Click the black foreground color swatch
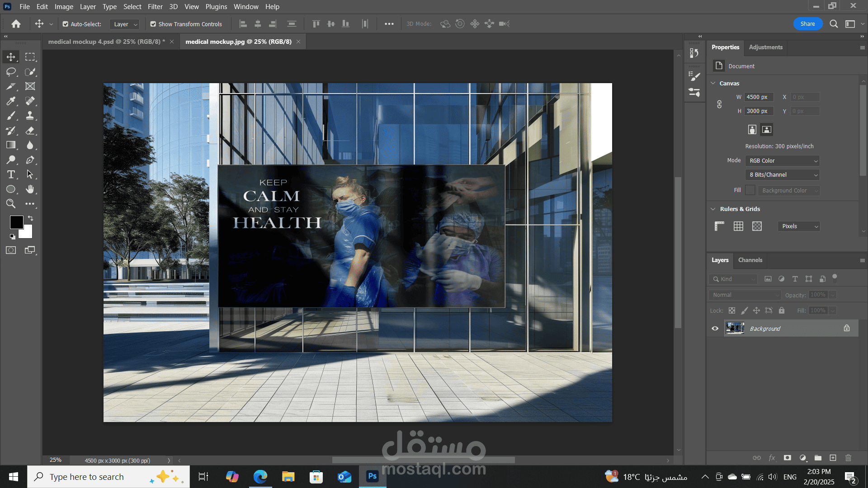Screen dimensions: 868x488 coord(17,222)
